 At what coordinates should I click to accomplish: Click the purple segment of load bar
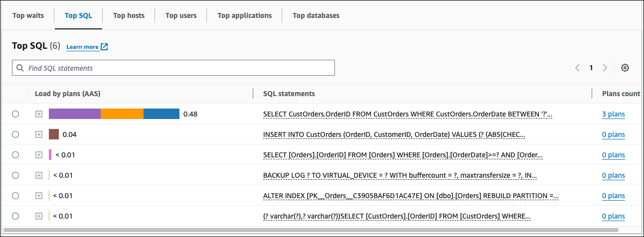point(74,114)
